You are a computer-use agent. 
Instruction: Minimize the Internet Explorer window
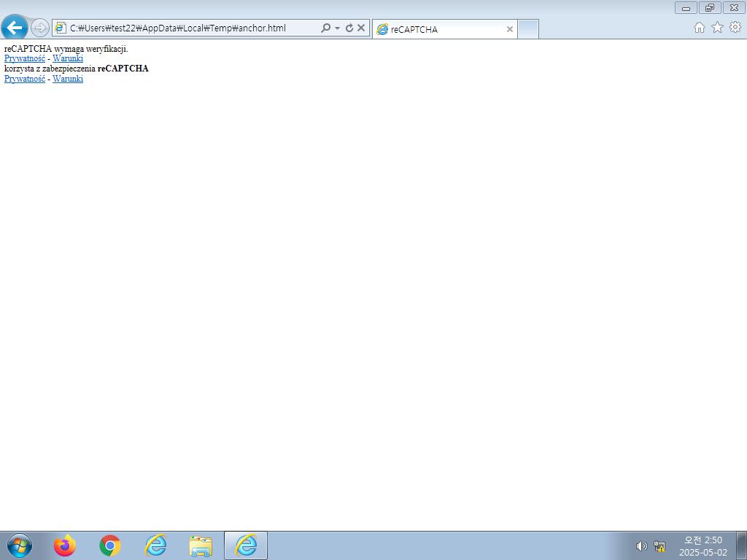686,7
